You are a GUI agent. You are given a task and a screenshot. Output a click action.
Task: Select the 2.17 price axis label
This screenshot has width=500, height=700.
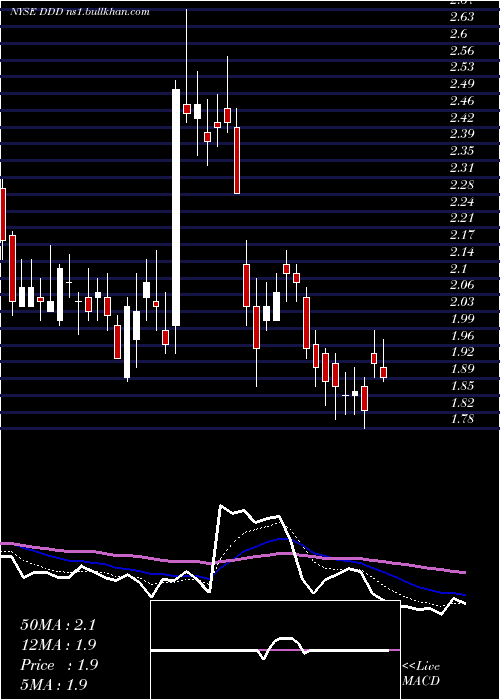462,235
